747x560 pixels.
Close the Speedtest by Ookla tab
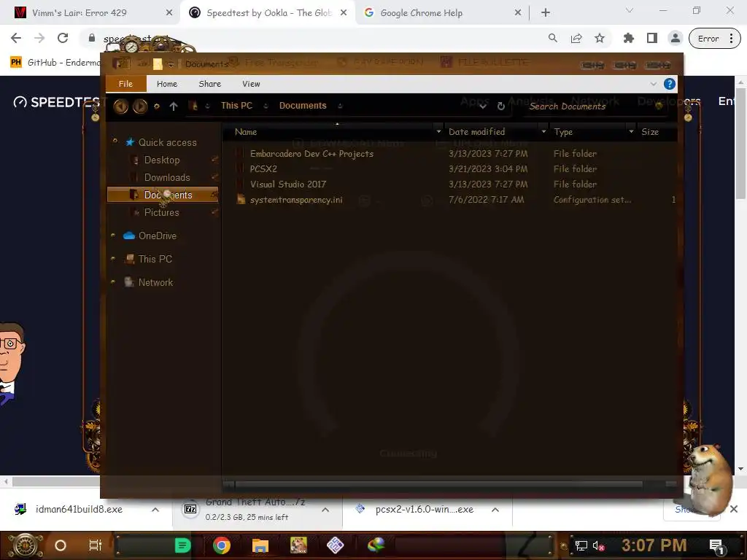344,13
